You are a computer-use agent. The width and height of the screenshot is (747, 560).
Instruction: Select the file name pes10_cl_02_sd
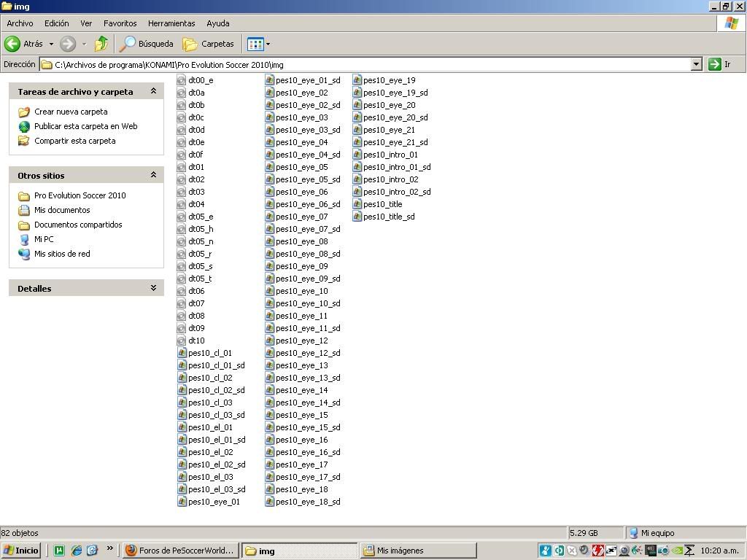pyautogui.click(x=217, y=390)
